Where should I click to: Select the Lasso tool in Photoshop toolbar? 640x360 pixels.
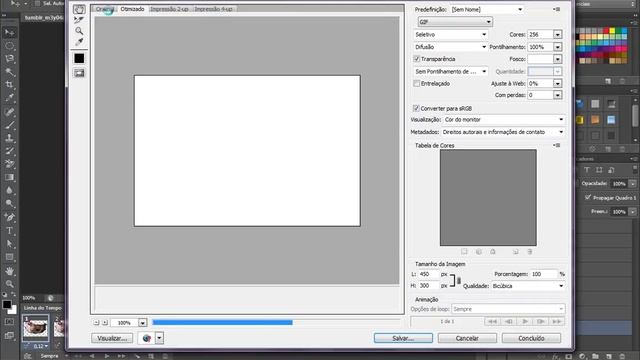click(x=9, y=59)
